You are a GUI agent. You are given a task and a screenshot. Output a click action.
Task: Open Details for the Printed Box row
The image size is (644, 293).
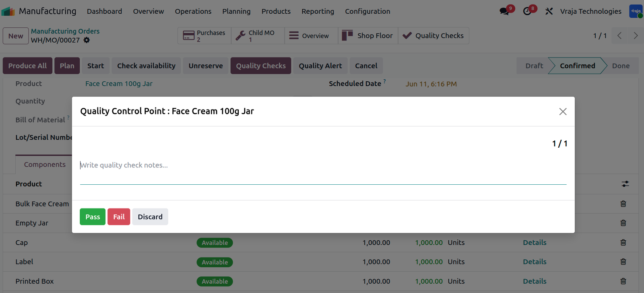click(x=535, y=281)
